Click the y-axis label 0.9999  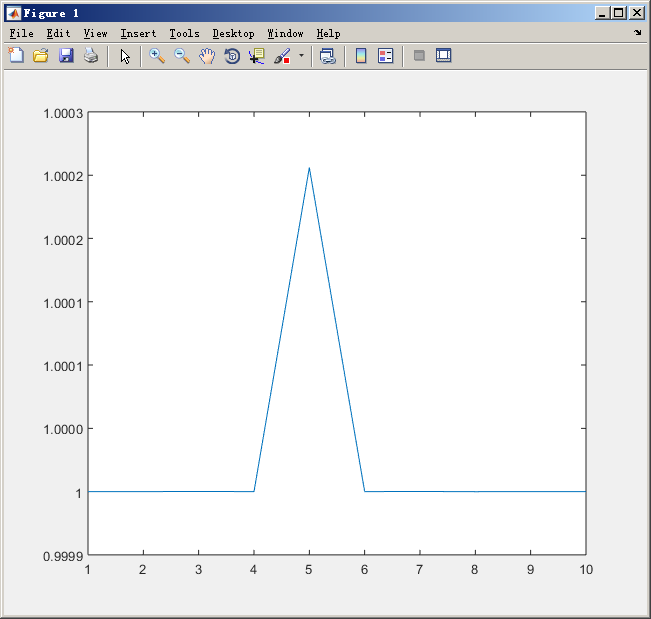point(63,556)
